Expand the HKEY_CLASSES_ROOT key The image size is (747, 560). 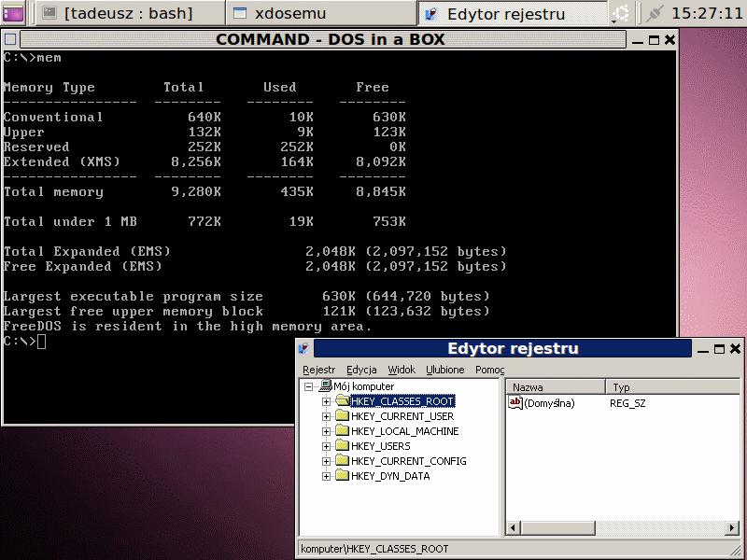pos(326,401)
